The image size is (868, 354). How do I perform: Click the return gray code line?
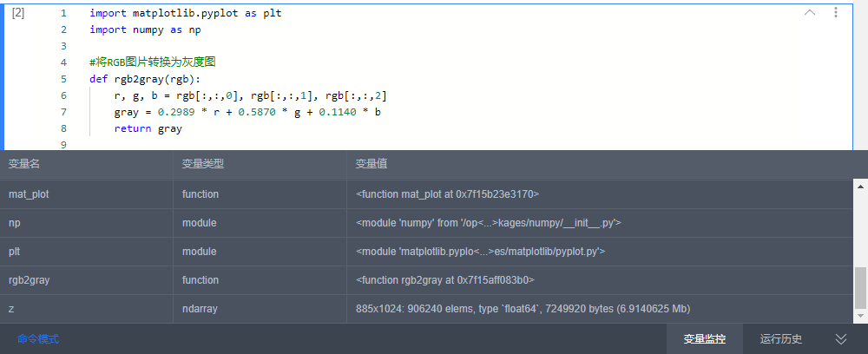click(x=148, y=129)
